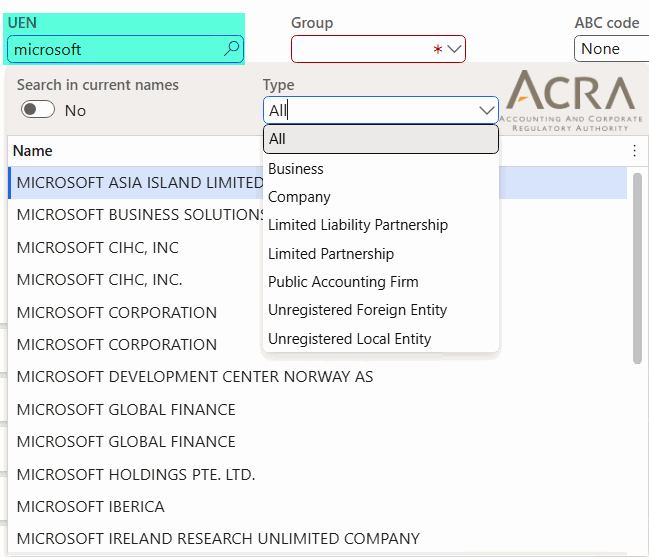
Task: Open the Group dropdown arrow
Action: 454,49
